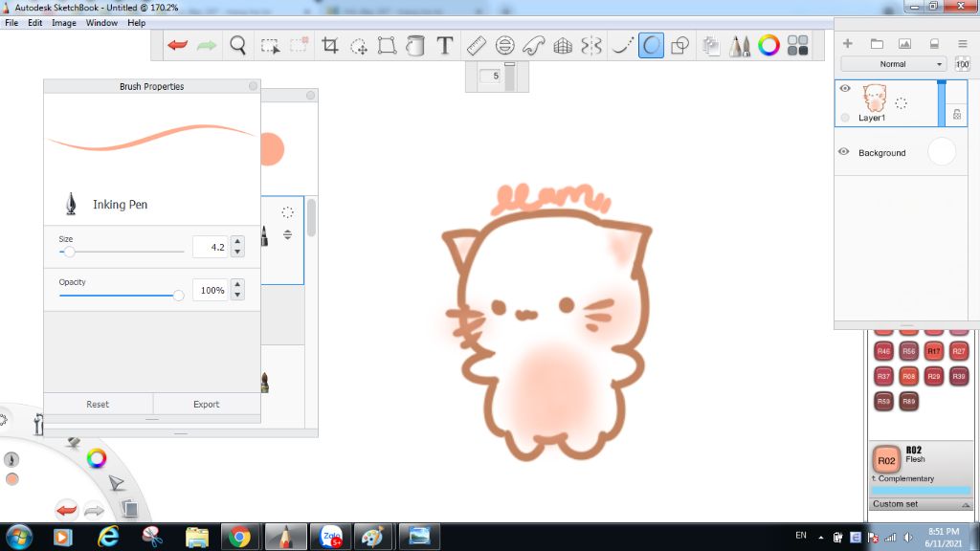Hide the Background layer eye icon
980x551 pixels.
[844, 152]
